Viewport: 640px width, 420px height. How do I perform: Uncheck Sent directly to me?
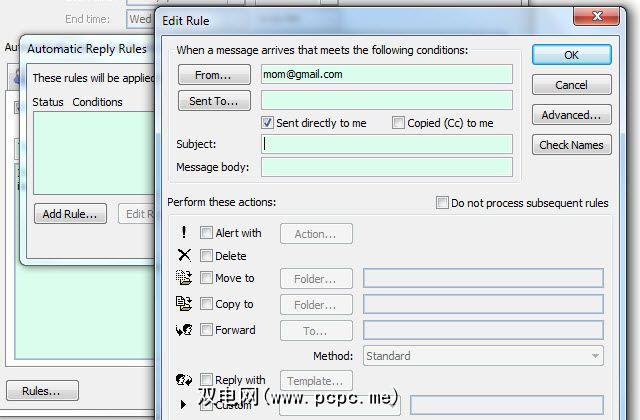pyautogui.click(x=267, y=123)
